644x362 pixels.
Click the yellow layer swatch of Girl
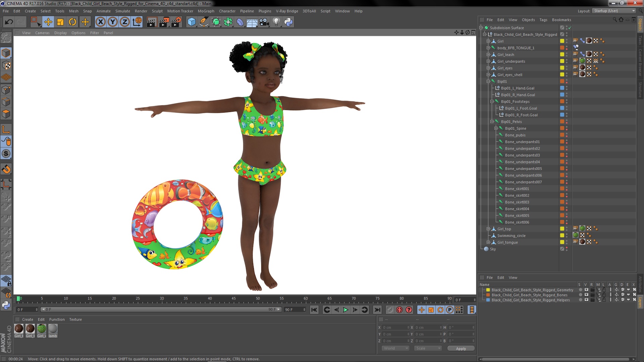coord(562,41)
